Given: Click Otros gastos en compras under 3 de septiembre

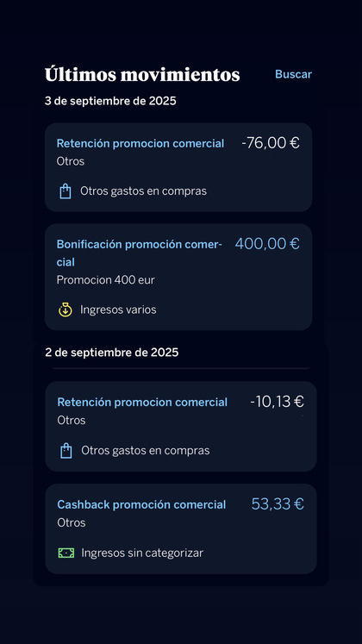Looking at the screenshot, I should [x=143, y=191].
